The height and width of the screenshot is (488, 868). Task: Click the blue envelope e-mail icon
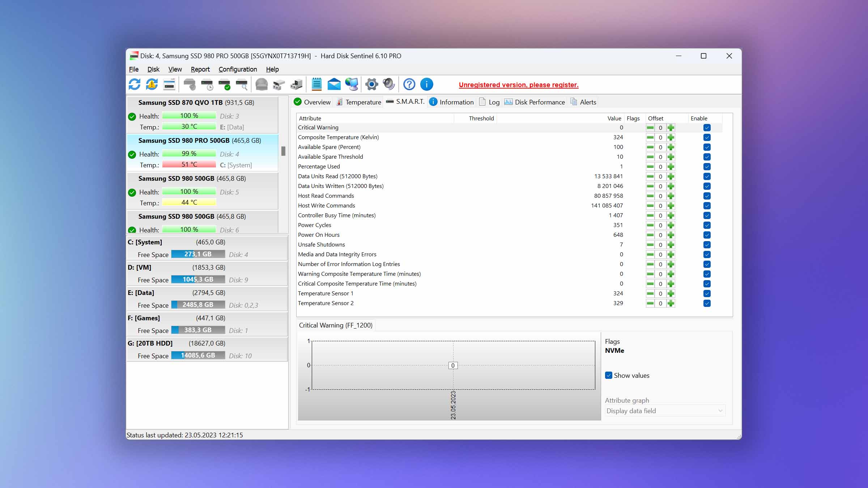pyautogui.click(x=334, y=84)
